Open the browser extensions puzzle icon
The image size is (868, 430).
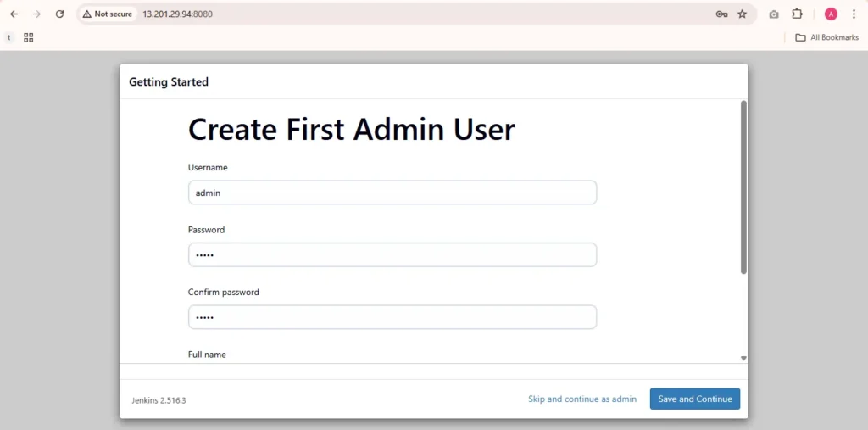coord(797,14)
